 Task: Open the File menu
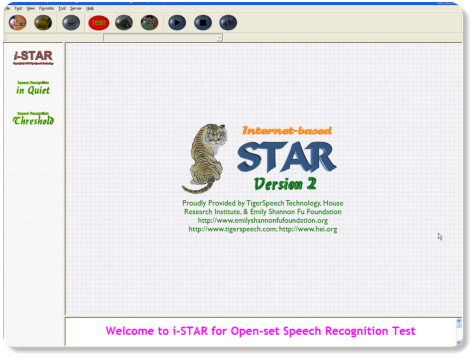click(7, 8)
